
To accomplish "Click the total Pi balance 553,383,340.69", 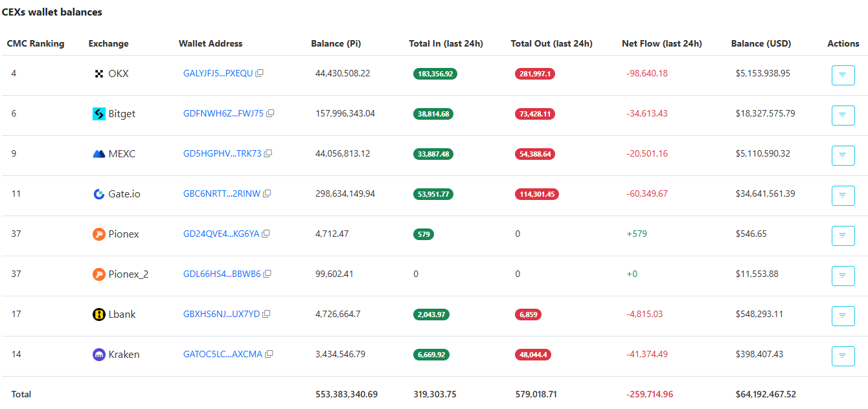I will (347, 394).
